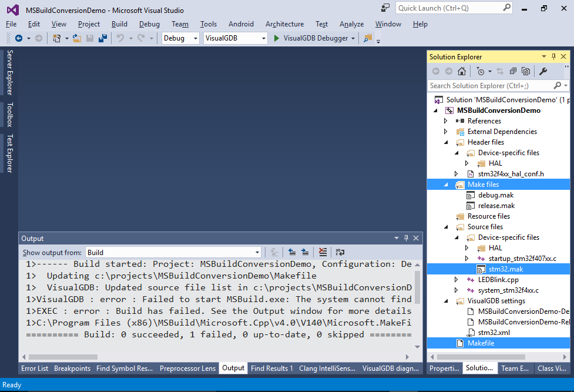Click the Save toolbar icon

[90, 38]
